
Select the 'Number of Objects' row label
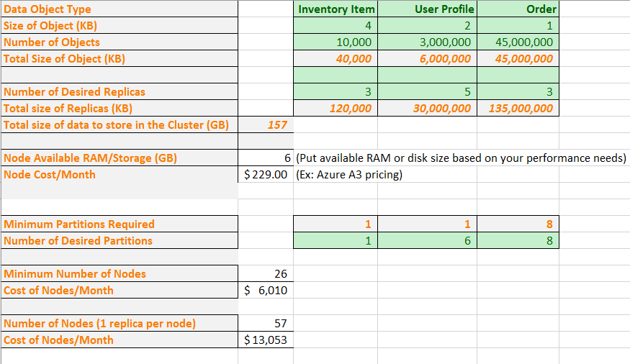click(120, 42)
